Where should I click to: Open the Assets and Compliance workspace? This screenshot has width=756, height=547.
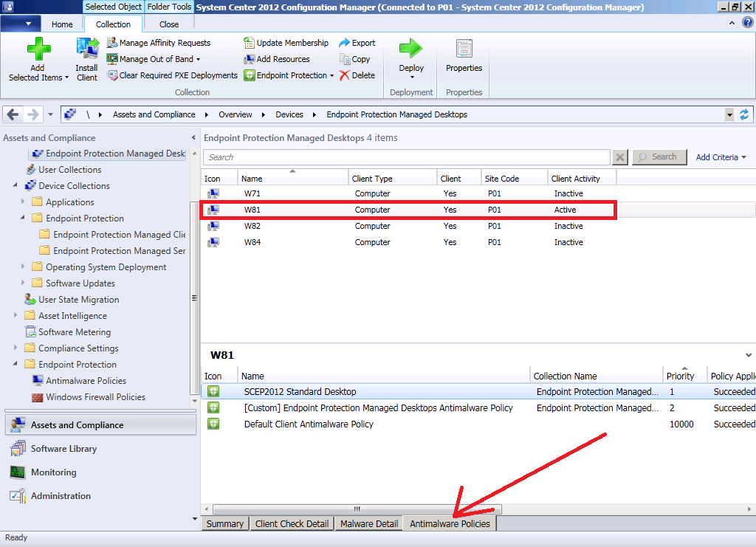[100, 424]
